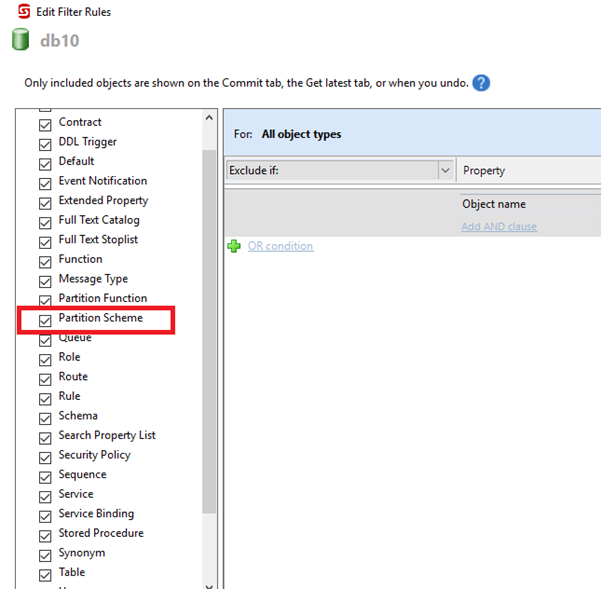Toggle the Security Policy checkbox
The width and height of the screenshot is (602, 589).
(x=45, y=457)
